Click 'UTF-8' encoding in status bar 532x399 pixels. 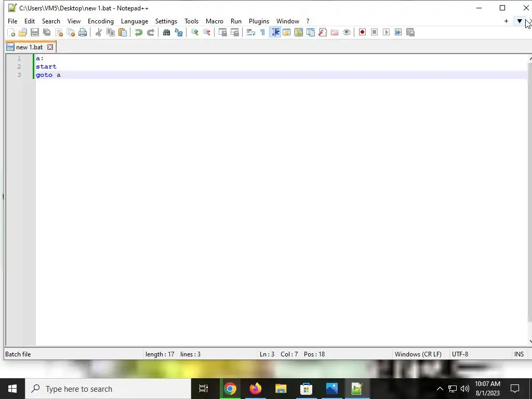[460, 354]
